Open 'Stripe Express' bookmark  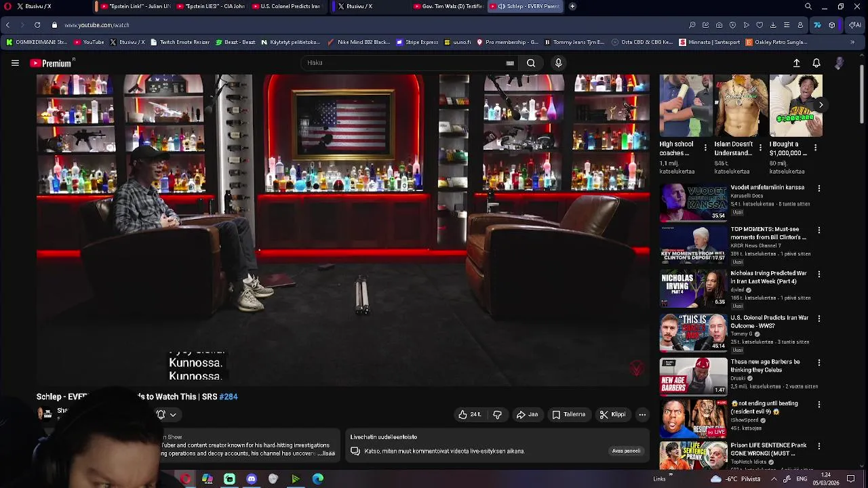[x=417, y=42]
